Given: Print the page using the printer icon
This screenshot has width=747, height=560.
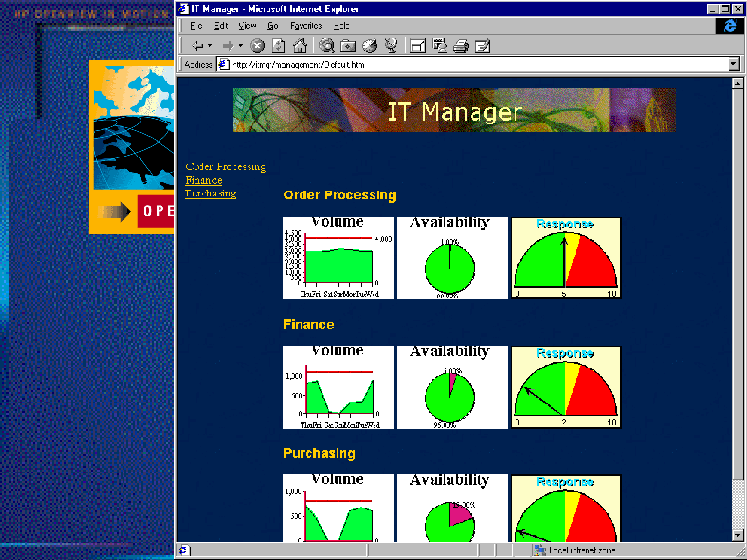Looking at the screenshot, I should (x=461, y=45).
